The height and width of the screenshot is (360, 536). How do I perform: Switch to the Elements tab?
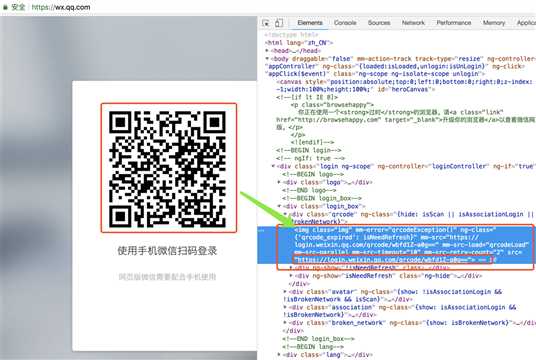tap(310, 23)
